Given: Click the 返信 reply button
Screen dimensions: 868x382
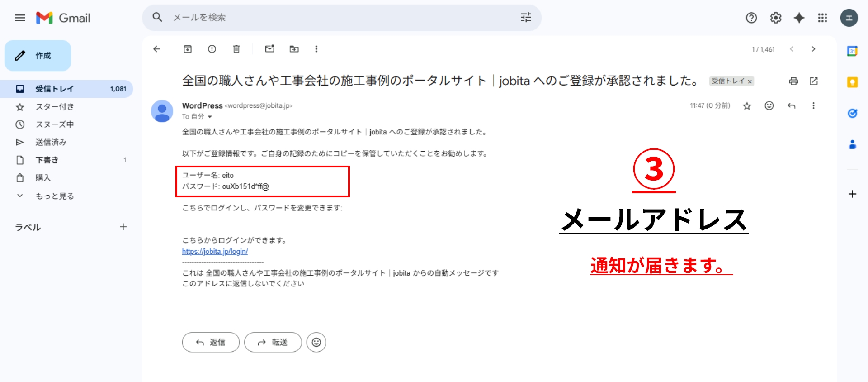Looking at the screenshot, I should [211, 342].
